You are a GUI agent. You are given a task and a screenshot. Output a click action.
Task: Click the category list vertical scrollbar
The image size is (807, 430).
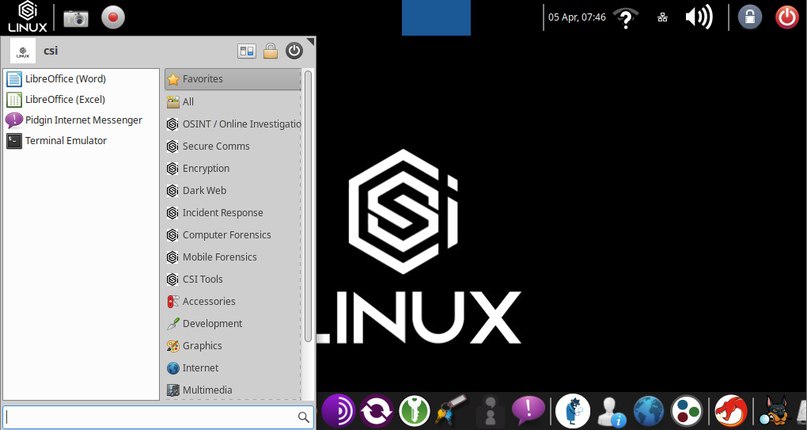(x=308, y=206)
